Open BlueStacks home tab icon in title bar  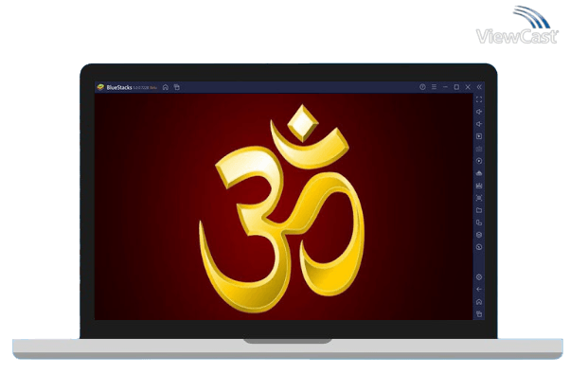pos(166,87)
